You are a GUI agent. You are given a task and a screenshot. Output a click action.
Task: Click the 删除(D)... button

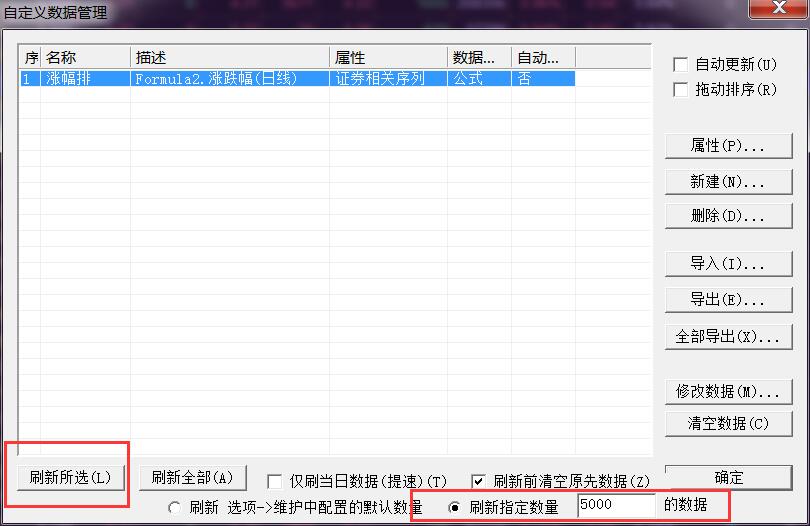(x=728, y=215)
